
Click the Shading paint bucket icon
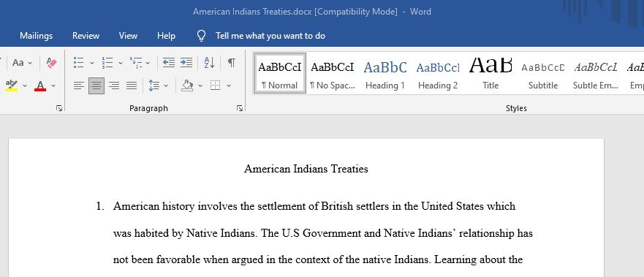click(187, 86)
